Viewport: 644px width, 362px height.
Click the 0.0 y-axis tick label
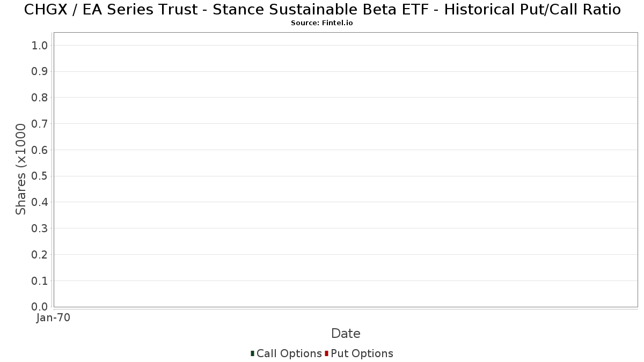pyautogui.click(x=40, y=307)
